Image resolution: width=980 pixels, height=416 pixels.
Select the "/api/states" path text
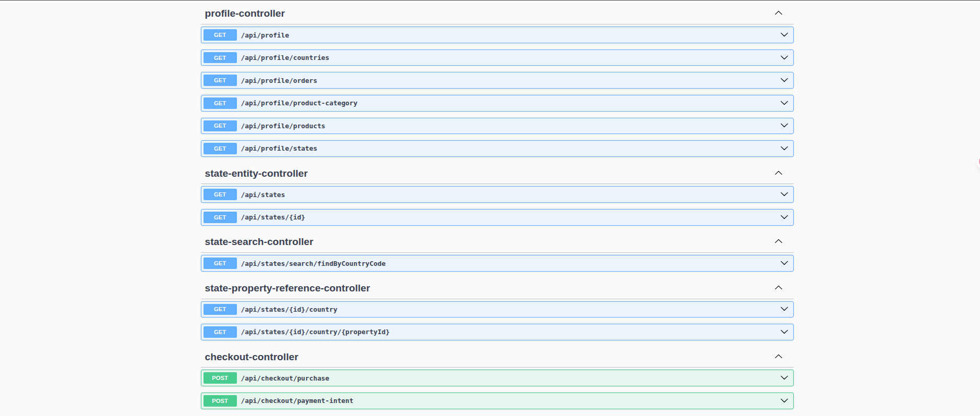[x=263, y=195]
